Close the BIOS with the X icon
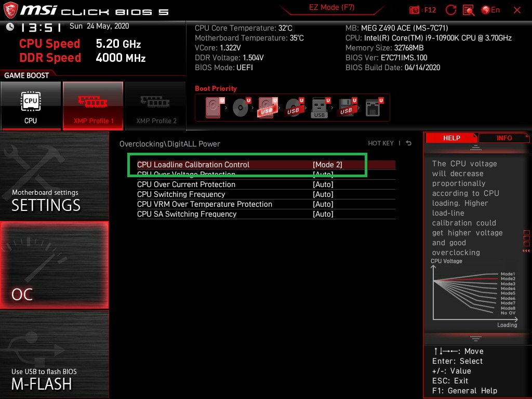532x399 pixels. click(x=517, y=10)
